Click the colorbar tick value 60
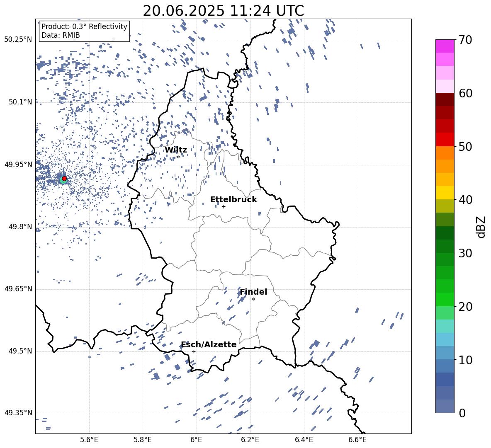 pyautogui.click(x=465, y=93)
